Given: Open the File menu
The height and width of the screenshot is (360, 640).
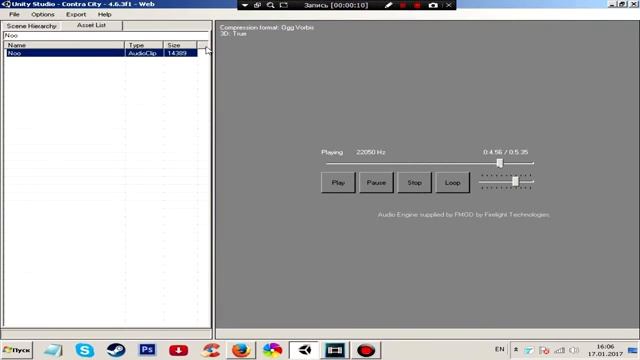Looking at the screenshot, I should point(14,14).
